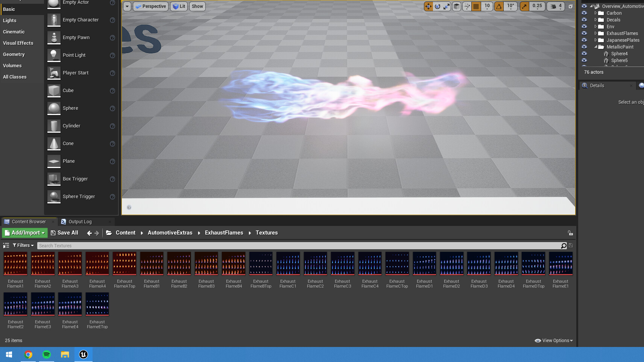Select the Exhaust FlameB1 texture thumbnail
Screen dimensions: 644x362
(152, 263)
